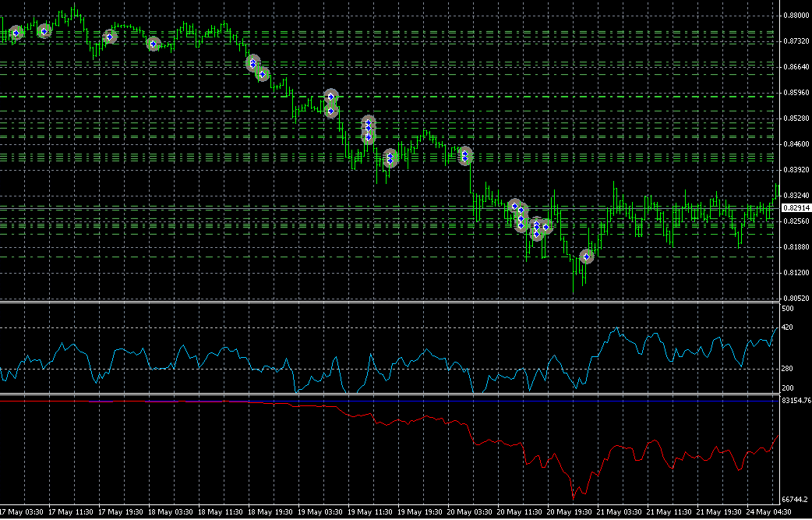Click rightmost marker of the 0.82560 cluster
Screen dimensions: 812x520
pyautogui.click(x=545, y=227)
